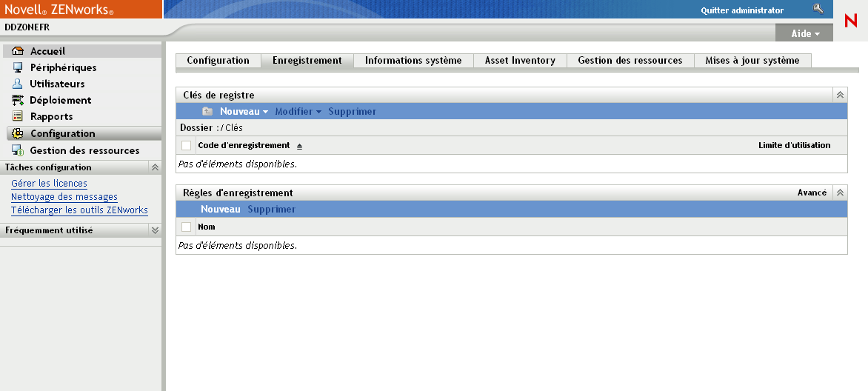Open Utilisateurs in the sidebar
The height and width of the screenshot is (391, 868).
click(x=58, y=84)
